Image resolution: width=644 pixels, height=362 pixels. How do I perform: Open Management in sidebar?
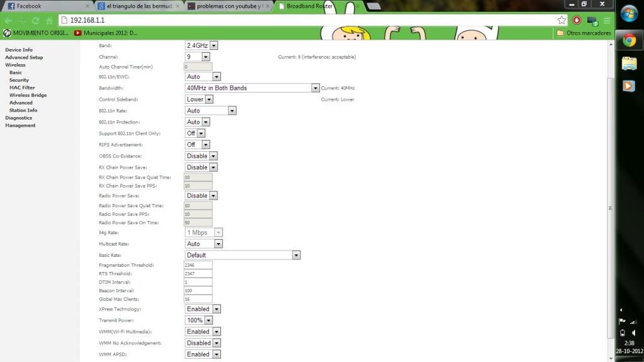point(20,125)
